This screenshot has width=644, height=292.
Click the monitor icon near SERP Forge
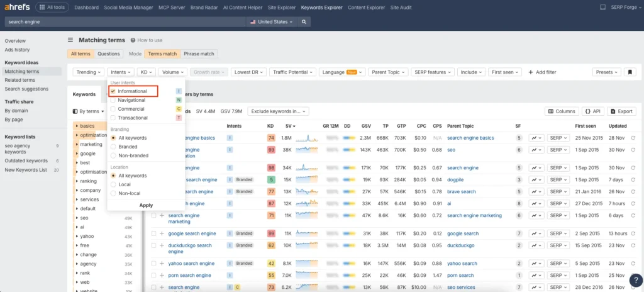pyautogui.click(x=603, y=8)
